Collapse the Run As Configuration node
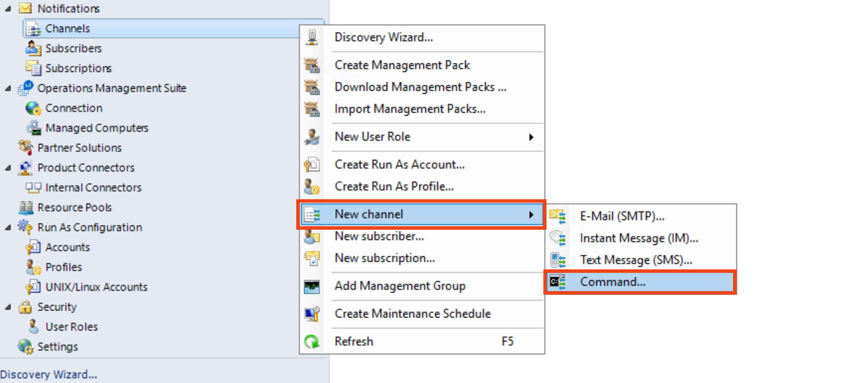868x383 pixels. click(x=8, y=228)
